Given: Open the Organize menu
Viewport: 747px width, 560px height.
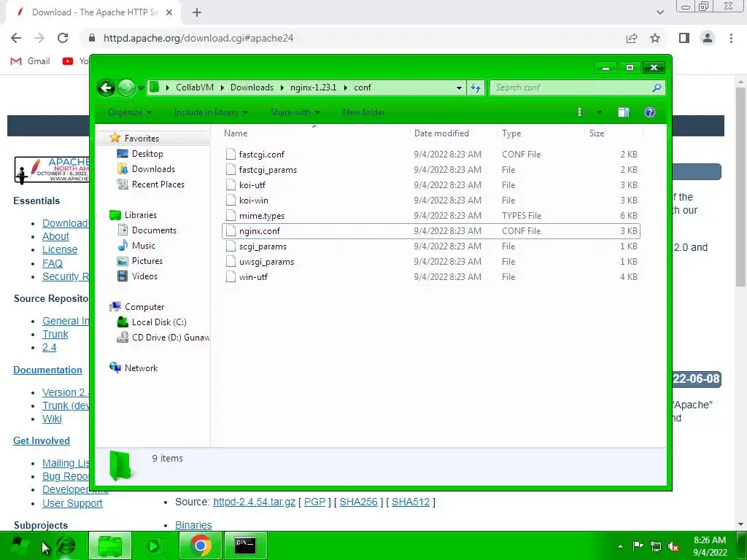Looking at the screenshot, I should tap(130, 112).
